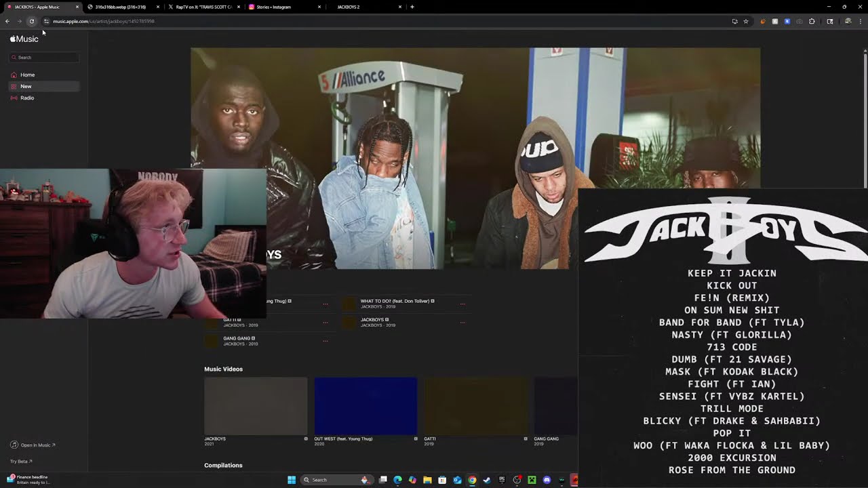Open Epic Games Launcher from taskbar

pyautogui.click(x=502, y=480)
